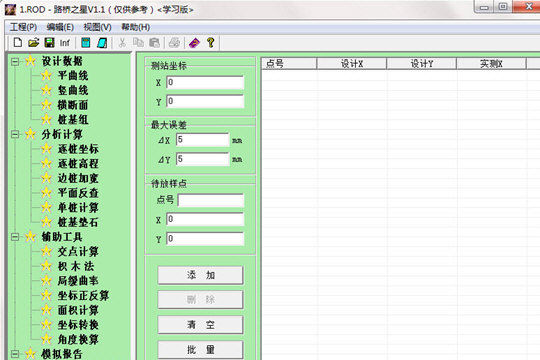Viewport: 540px width, 360px height.
Task: Select 积木法 in the tree
Action: click(76, 266)
